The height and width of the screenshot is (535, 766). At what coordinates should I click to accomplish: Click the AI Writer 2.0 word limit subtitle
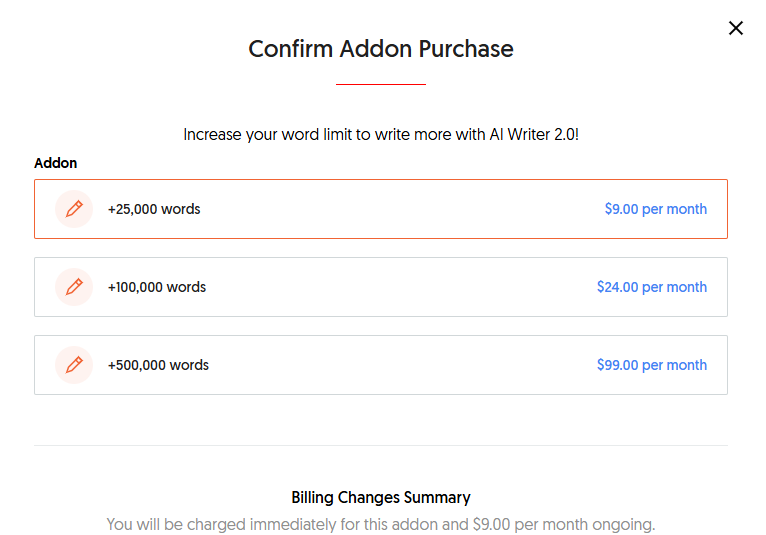pyautogui.click(x=381, y=134)
